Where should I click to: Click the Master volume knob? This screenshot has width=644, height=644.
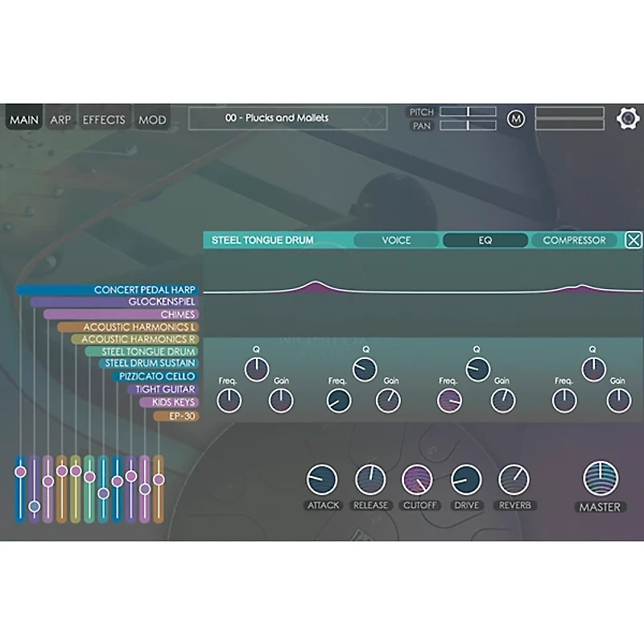[x=601, y=480]
